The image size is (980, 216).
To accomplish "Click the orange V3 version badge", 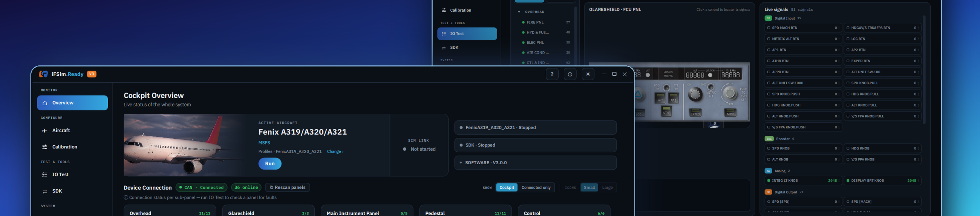I will coord(92,74).
